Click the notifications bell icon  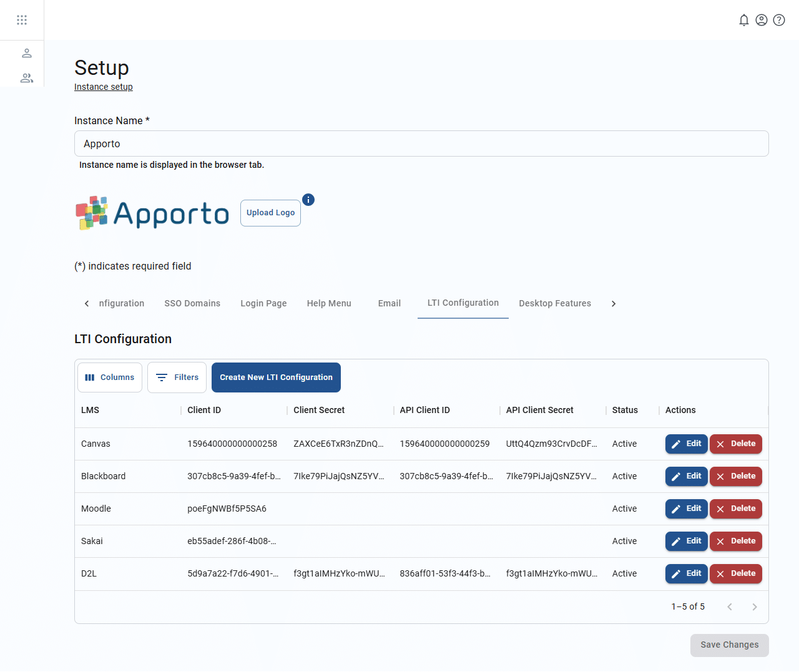click(x=743, y=20)
